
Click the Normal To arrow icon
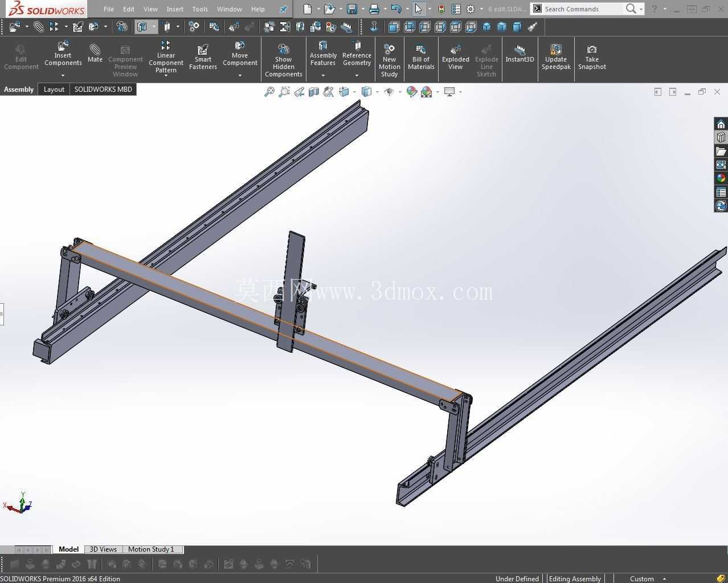tap(374, 27)
